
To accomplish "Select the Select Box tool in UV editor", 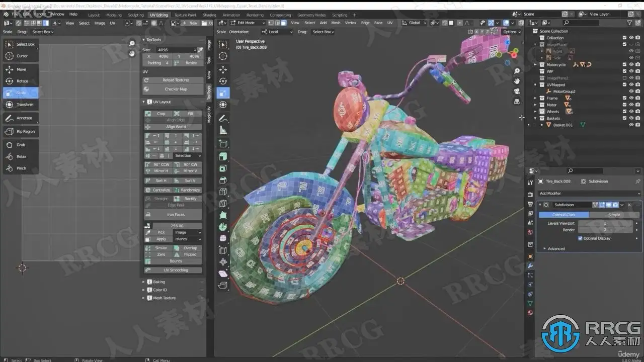I will pos(21,44).
